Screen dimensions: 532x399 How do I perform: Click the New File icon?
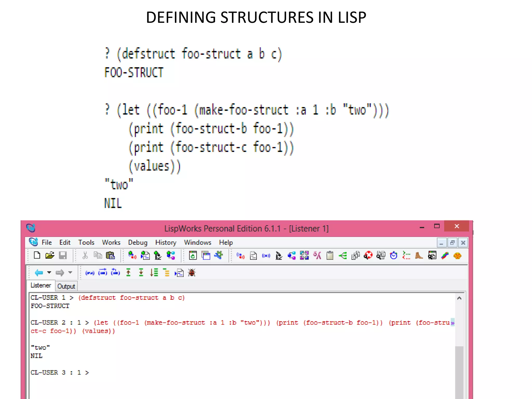[x=37, y=256]
